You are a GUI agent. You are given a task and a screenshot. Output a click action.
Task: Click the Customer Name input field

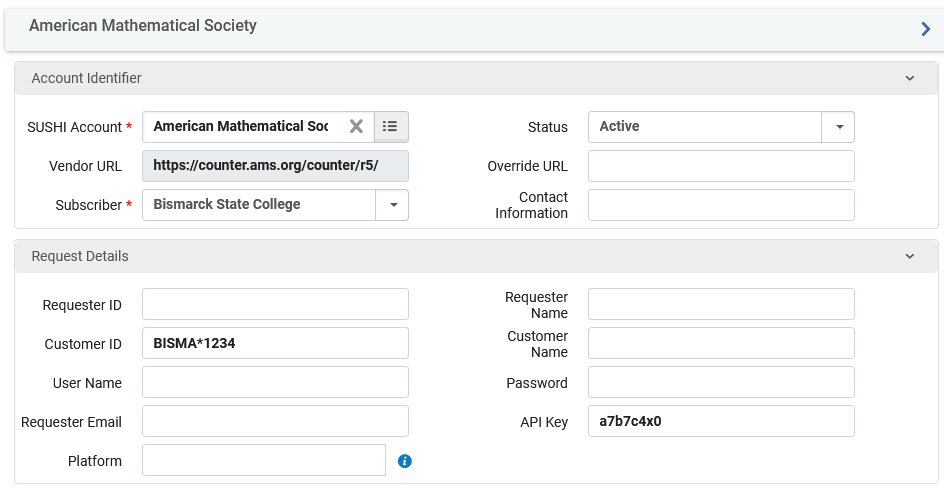point(721,344)
